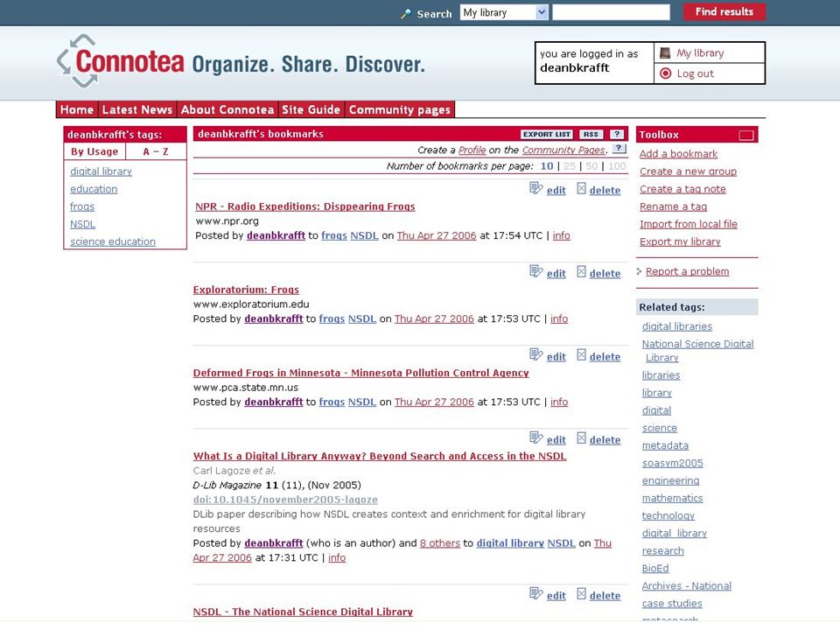Select the science education tag
The height and width of the screenshot is (630, 840).
click(113, 241)
